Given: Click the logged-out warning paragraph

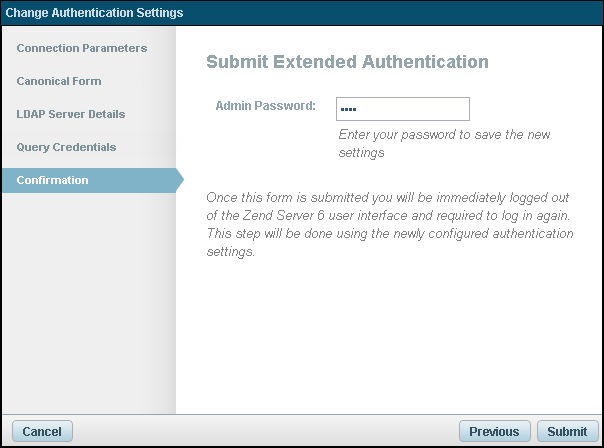Looking at the screenshot, I should click(390, 224).
